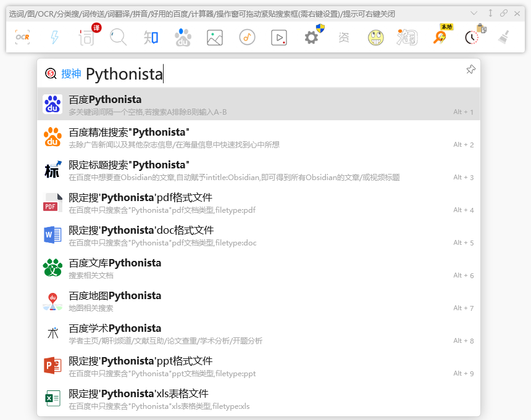Click the Alt + 1 shortcut label
531x420 pixels.
coord(463,112)
